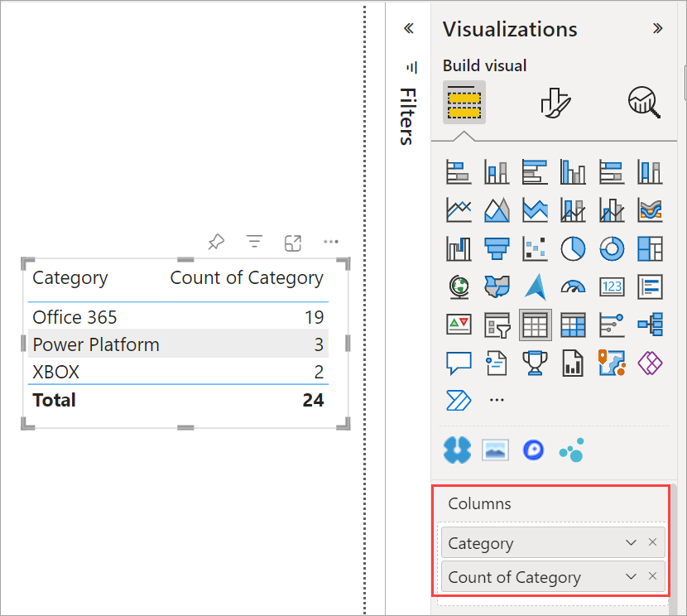Image resolution: width=687 pixels, height=616 pixels.
Task: Select the Pie chart visual
Action: 573,248
